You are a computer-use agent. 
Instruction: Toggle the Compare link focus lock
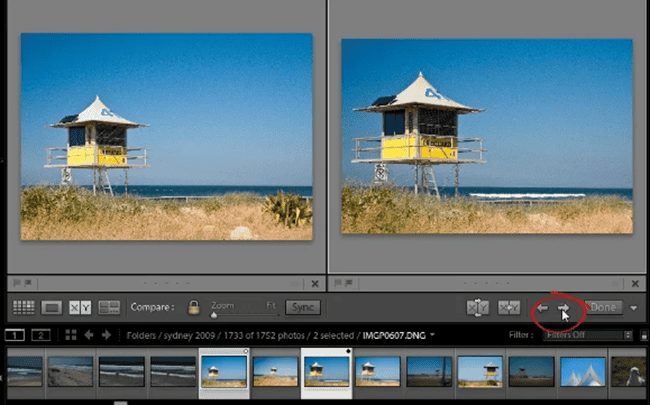click(193, 307)
